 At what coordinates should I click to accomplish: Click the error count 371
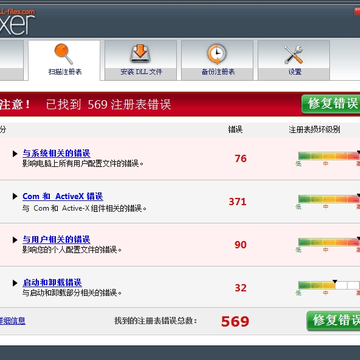click(x=237, y=202)
